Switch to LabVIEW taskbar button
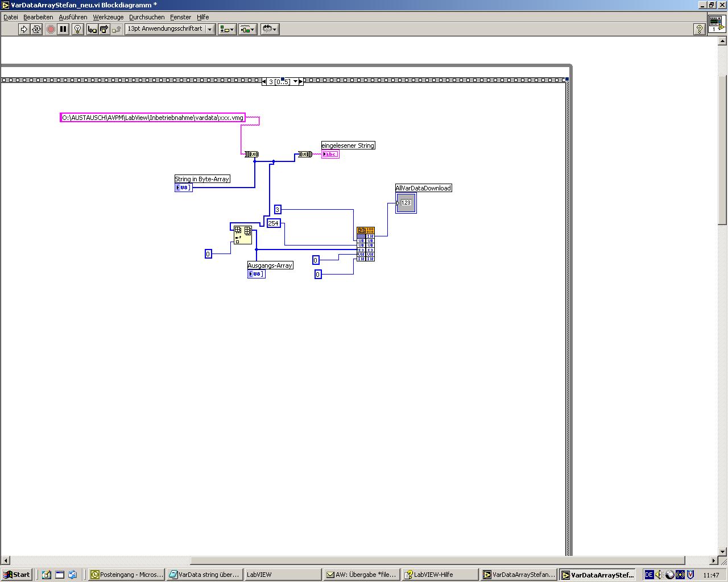 pyautogui.click(x=283, y=575)
